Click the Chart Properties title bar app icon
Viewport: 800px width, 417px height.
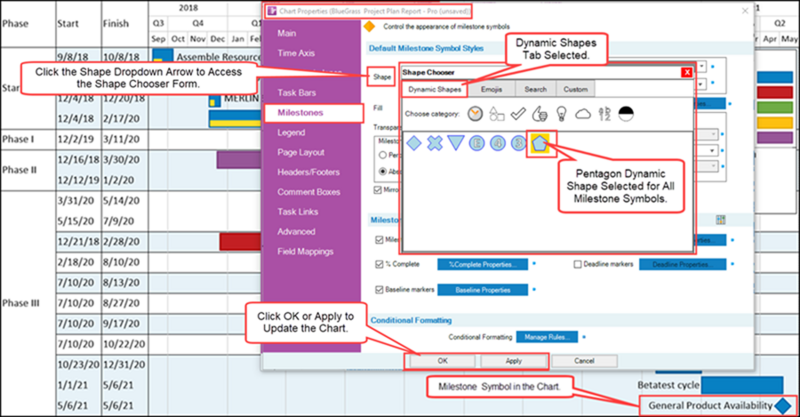point(272,11)
